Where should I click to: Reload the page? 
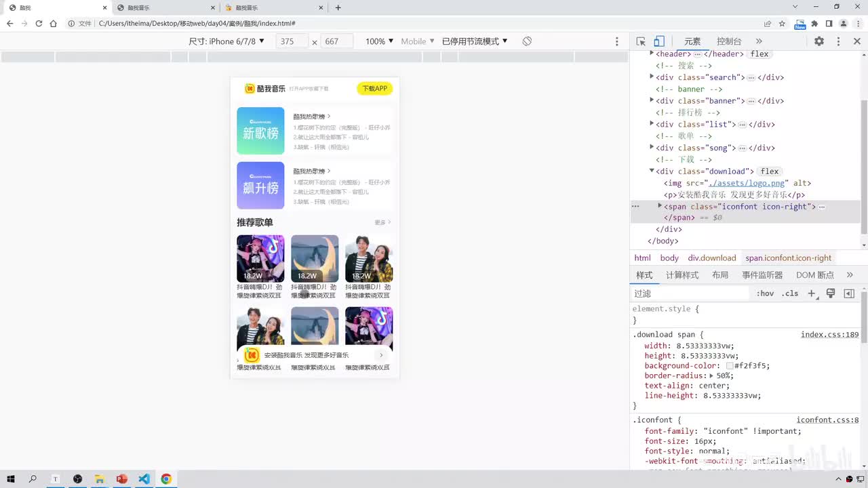39,23
